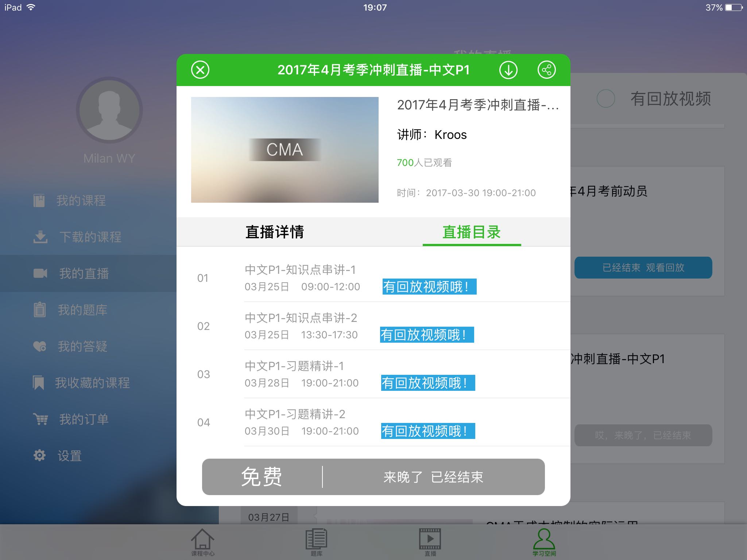Close the live broadcast popup dialog
The image size is (747, 560).
pos(200,70)
